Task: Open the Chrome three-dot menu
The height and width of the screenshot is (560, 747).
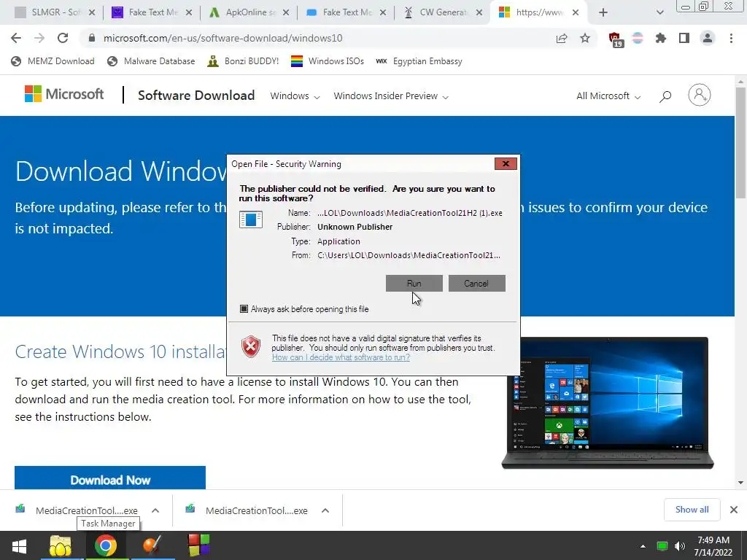Action: [731, 38]
